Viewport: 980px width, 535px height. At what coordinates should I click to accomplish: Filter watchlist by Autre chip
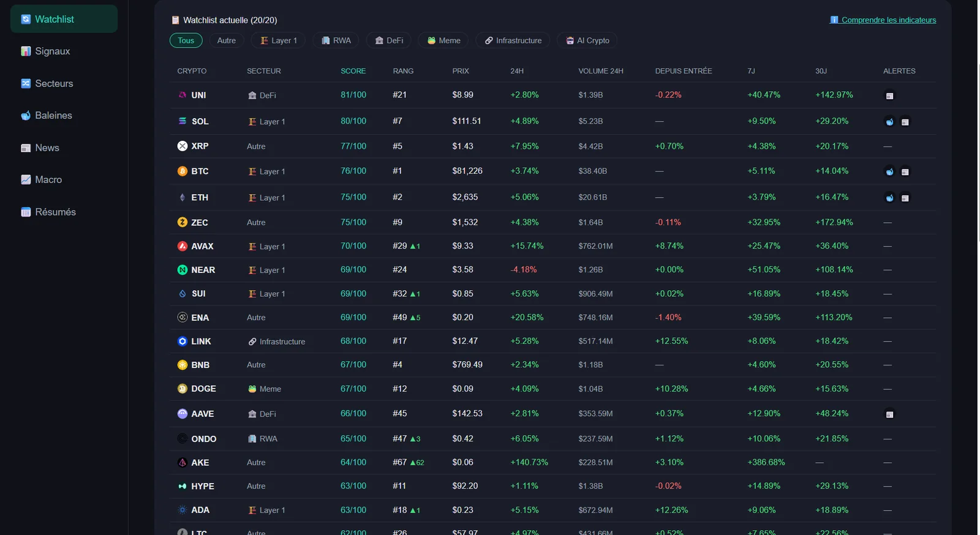pyautogui.click(x=227, y=40)
